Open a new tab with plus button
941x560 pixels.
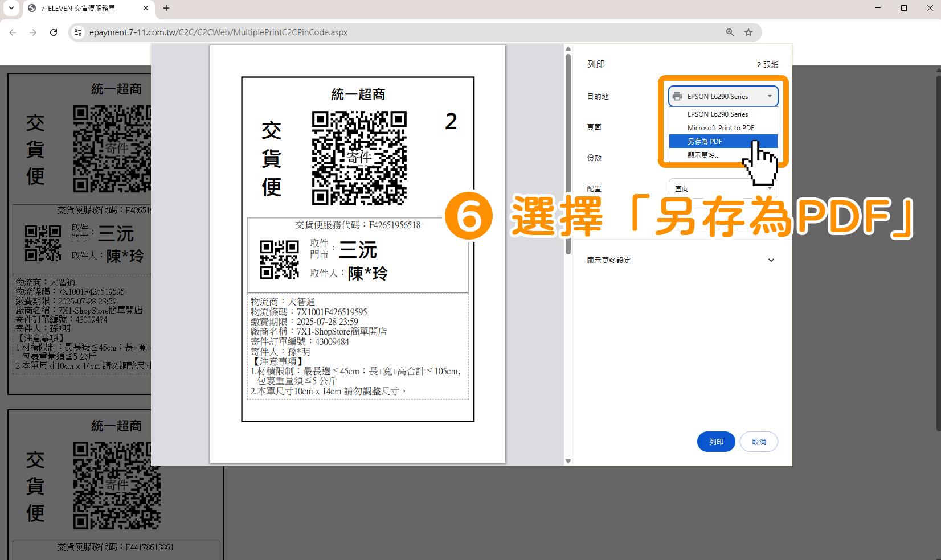166,8
